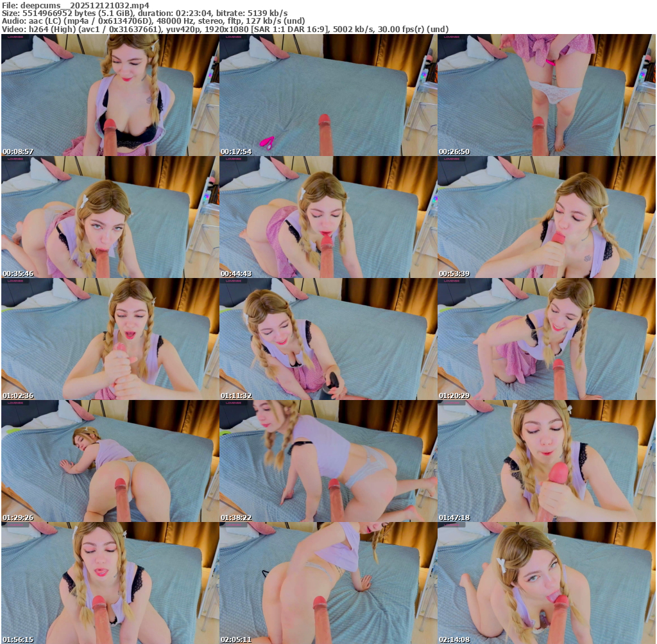657x644 pixels.
Task: Click the thumbnail timestamped 01:02:36
Action: [x=110, y=339]
